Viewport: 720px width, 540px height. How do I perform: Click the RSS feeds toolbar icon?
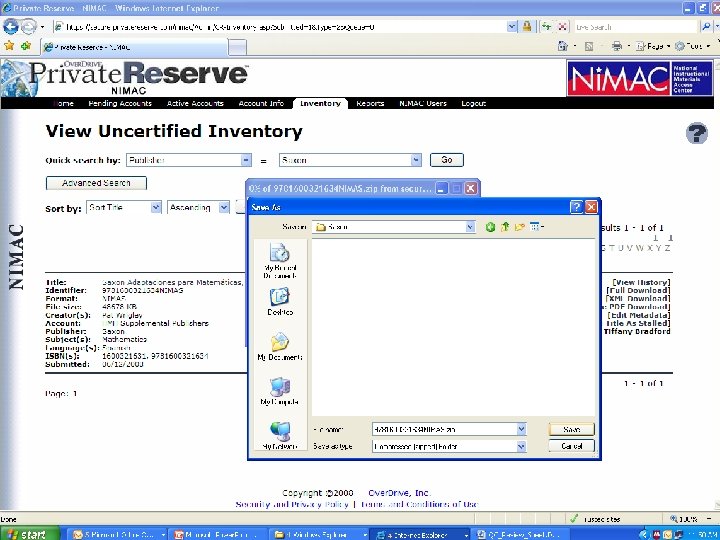point(589,46)
